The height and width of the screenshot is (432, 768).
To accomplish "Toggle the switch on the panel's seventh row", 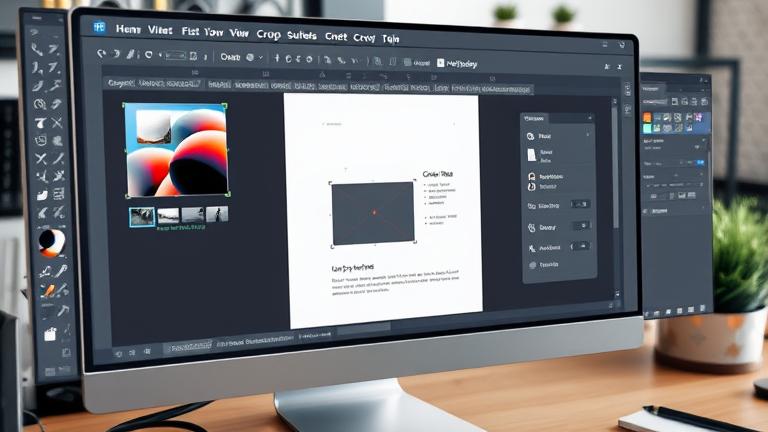I will coord(580,246).
